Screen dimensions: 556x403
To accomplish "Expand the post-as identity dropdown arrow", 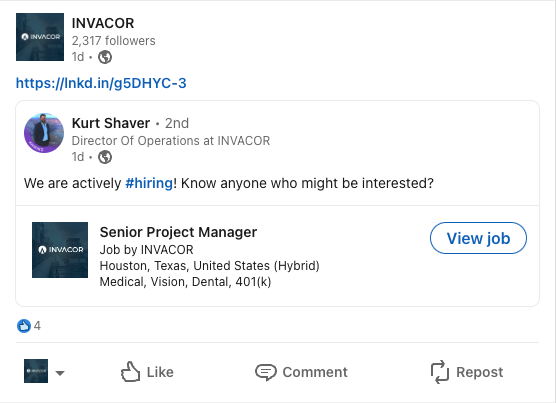I will pos(60,373).
